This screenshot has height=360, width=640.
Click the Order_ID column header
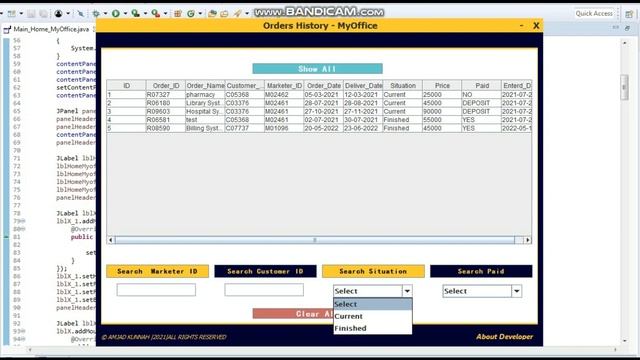(x=166, y=85)
